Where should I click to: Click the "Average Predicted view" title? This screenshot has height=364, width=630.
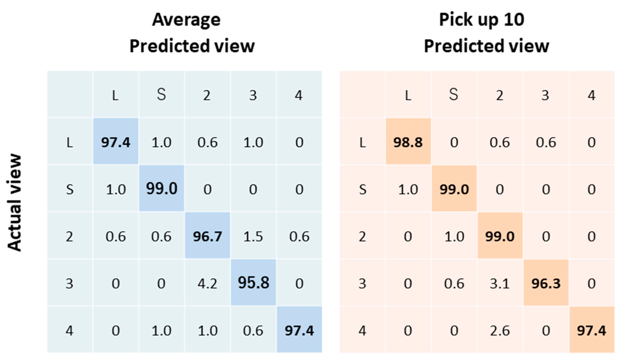click(192, 33)
